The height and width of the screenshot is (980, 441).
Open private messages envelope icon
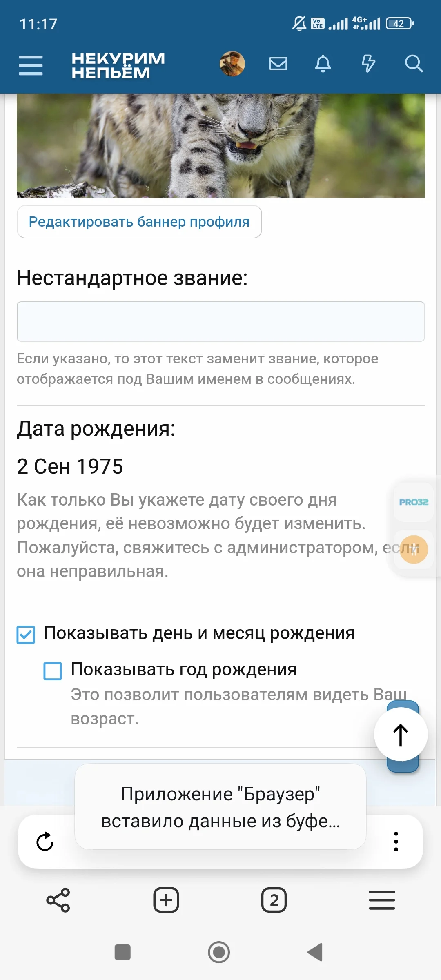[x=278, y=64]
